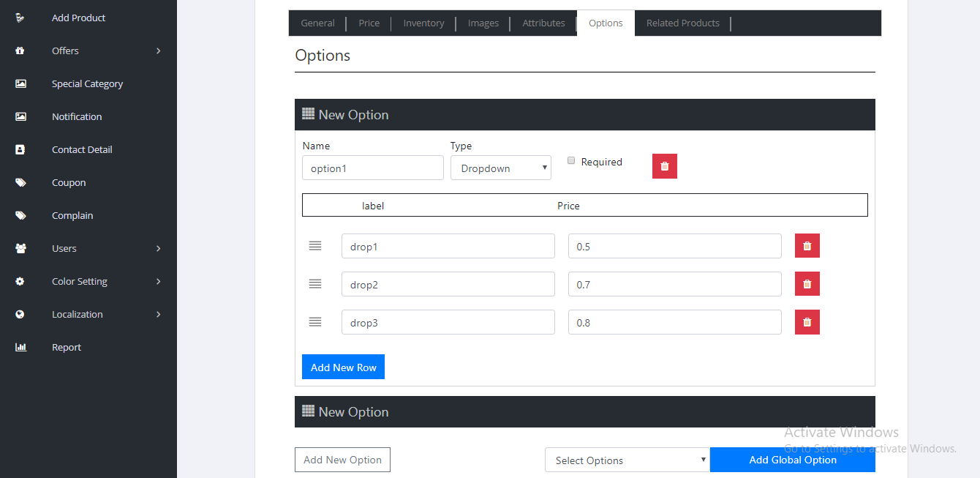Screen dimensions: 980x478
Task: Click the Add New Row button
Action: click(343, 367)
